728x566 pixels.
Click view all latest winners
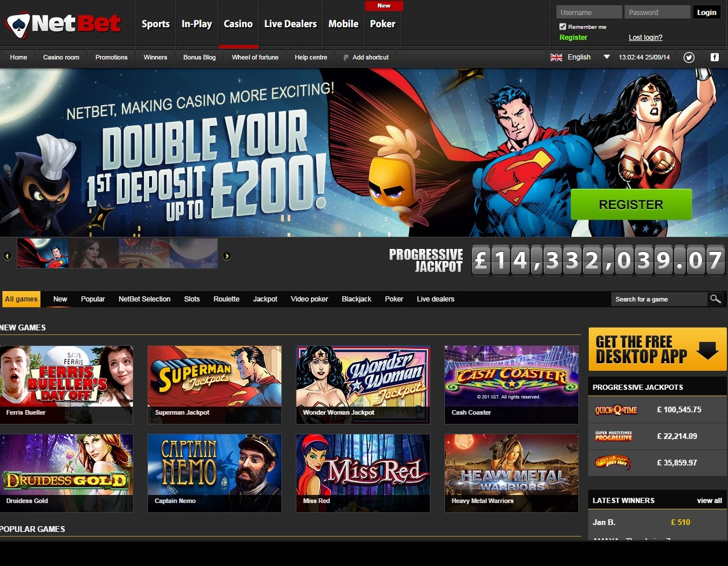(709, 501)
